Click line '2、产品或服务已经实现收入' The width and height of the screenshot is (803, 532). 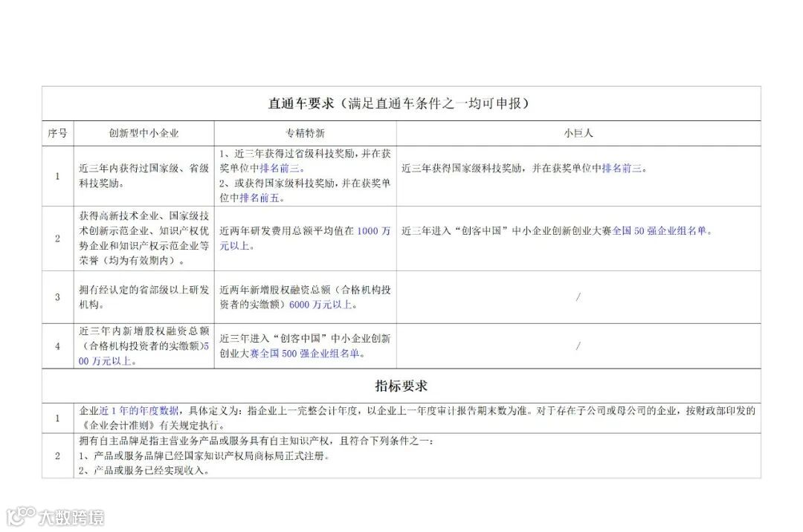(x=144, y=470)
